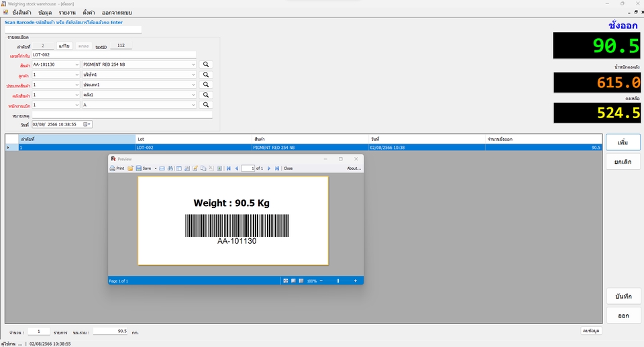
Task: Switch to whole page view
Action: point(286,281)
